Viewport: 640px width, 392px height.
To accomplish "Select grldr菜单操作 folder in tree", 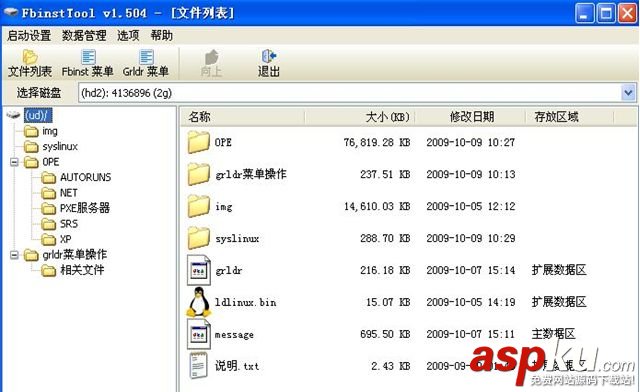I will click(x=75, y=255).
